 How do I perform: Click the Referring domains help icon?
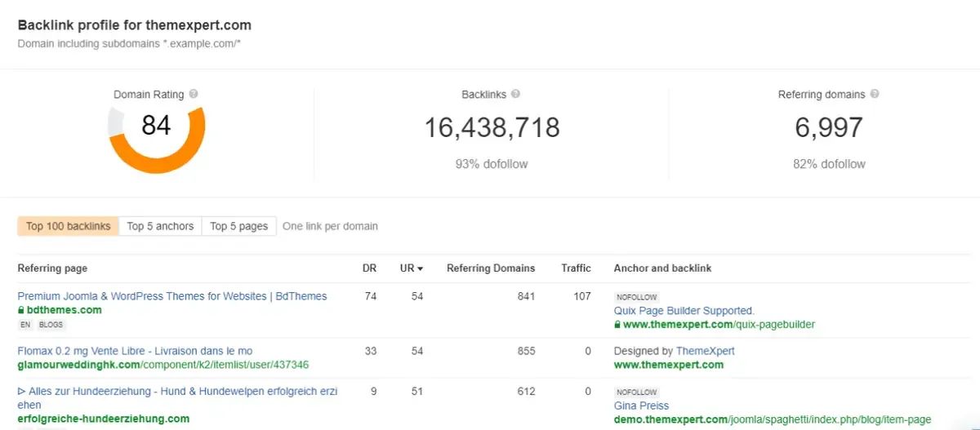[875, 95]
